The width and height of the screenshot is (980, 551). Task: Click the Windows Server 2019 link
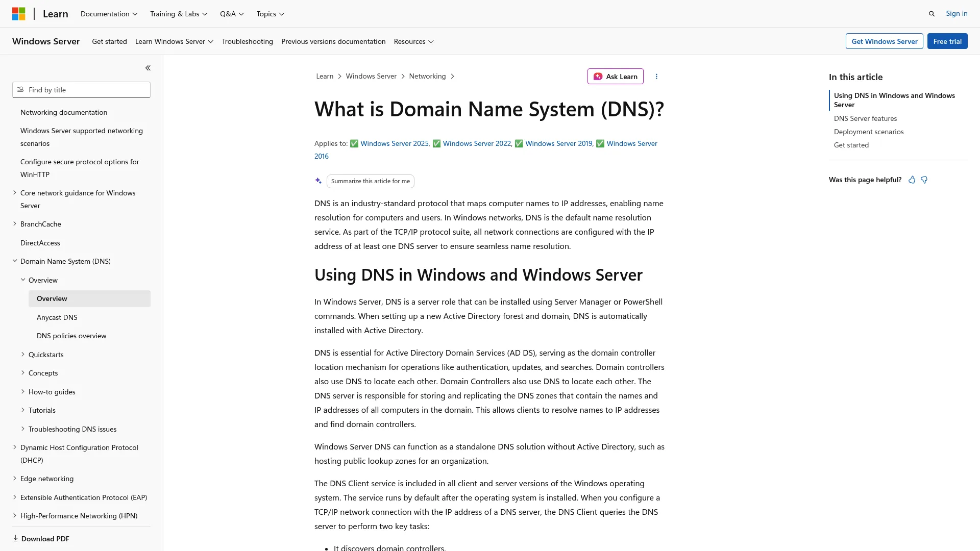pos(559,143)
